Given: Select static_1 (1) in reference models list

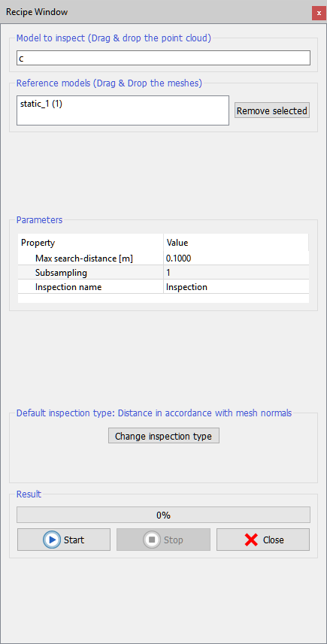Looking at the screenshot, I should coord(41,104).
